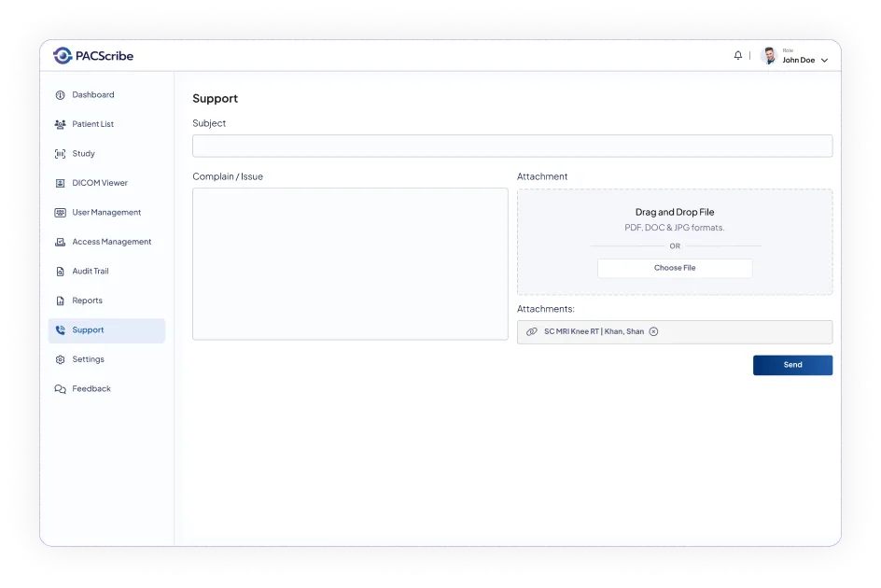The image size is (881, 588).
Task: Click the Reports document icon
Action: [61, 300]
